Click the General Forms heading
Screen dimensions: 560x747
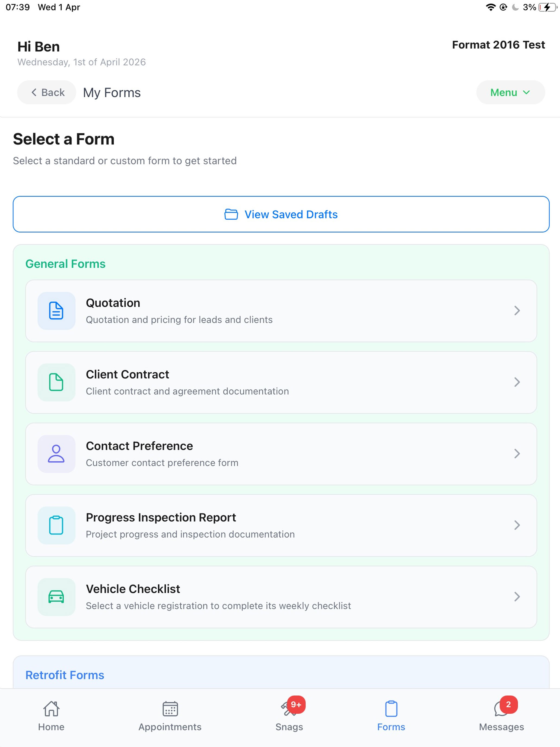coord(65,264)
